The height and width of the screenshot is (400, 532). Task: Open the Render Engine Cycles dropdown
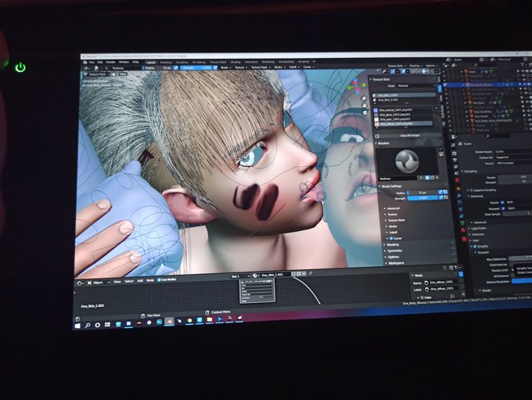tap(514, 151)
